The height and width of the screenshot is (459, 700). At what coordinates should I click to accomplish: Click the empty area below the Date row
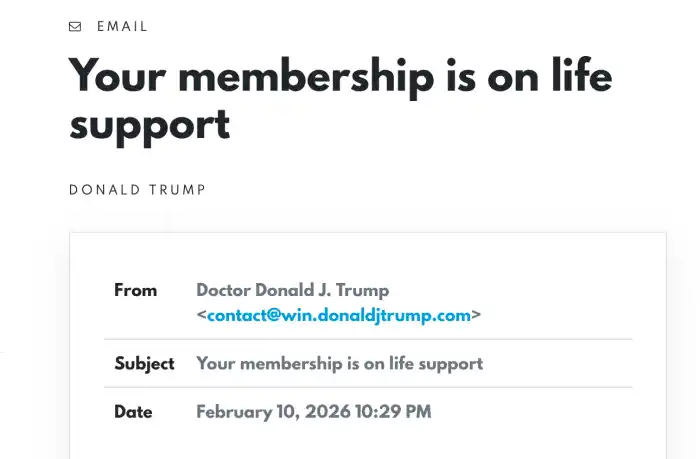(x=368, y=442)
